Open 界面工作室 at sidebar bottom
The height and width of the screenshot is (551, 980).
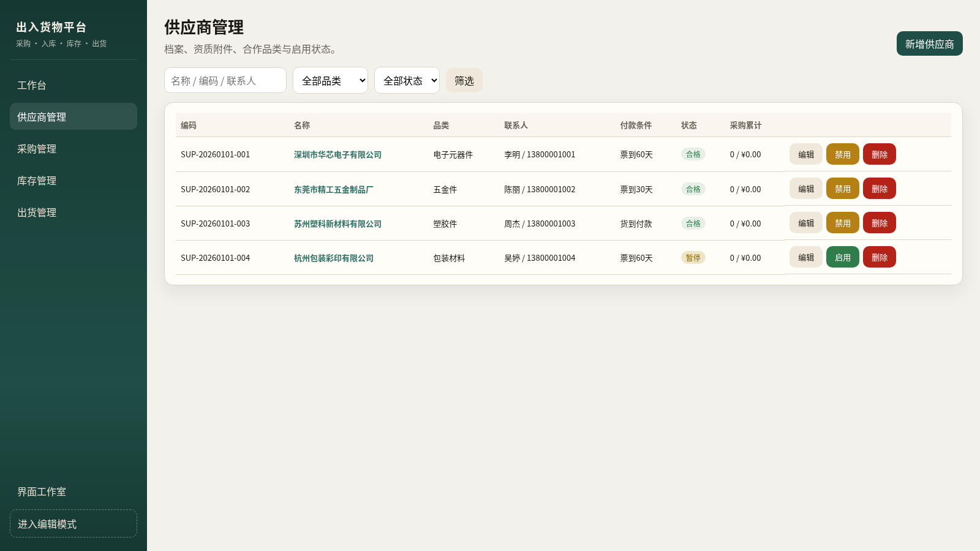(x=73, y=491)
